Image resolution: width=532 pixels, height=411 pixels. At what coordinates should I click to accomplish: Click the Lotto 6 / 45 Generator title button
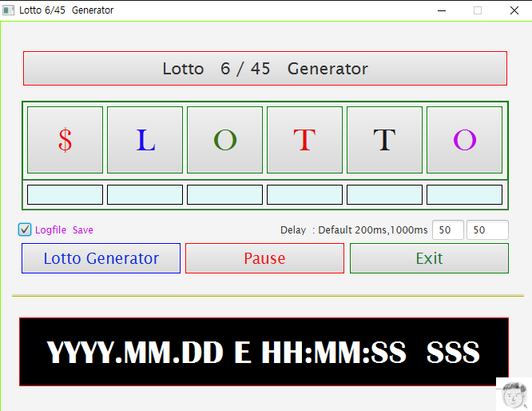click(x=265, y=68)
